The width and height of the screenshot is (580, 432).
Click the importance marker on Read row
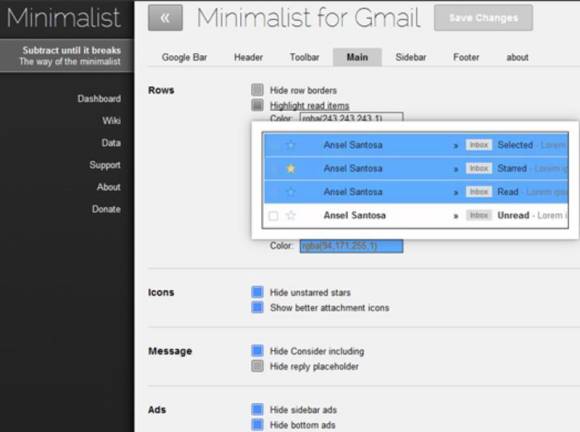click(x=456, y=192)
